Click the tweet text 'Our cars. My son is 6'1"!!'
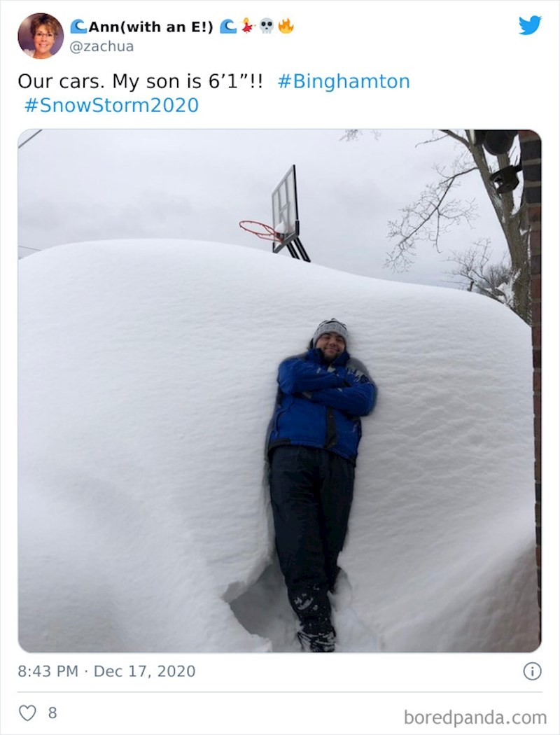 140,82
